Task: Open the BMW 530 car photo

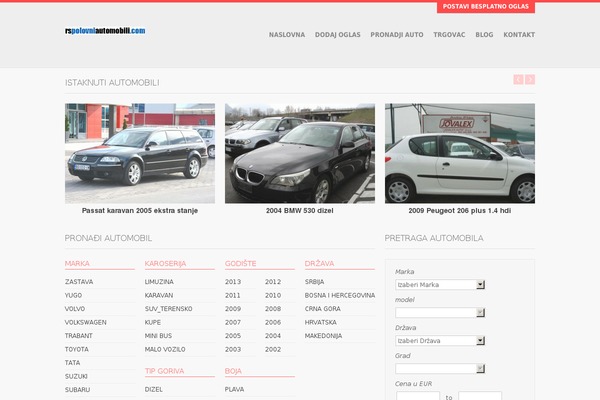Action: tap(300, 153)
